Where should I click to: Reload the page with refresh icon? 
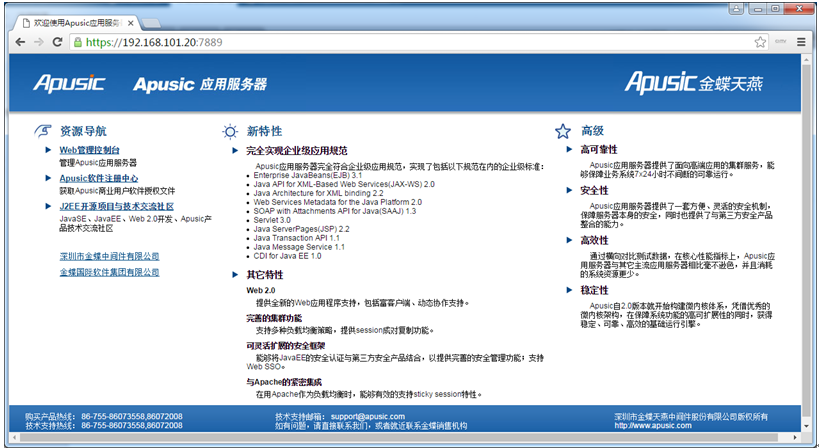(57, 42)
